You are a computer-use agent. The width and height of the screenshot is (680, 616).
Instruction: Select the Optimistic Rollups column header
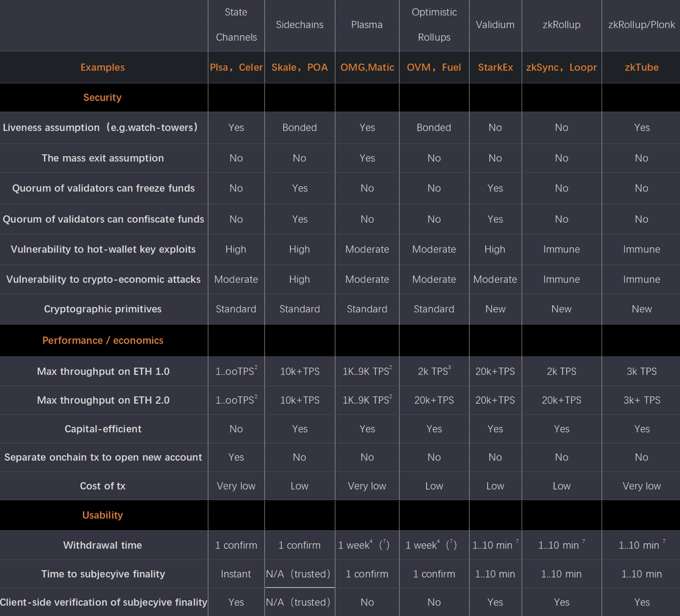click(434, 25)
